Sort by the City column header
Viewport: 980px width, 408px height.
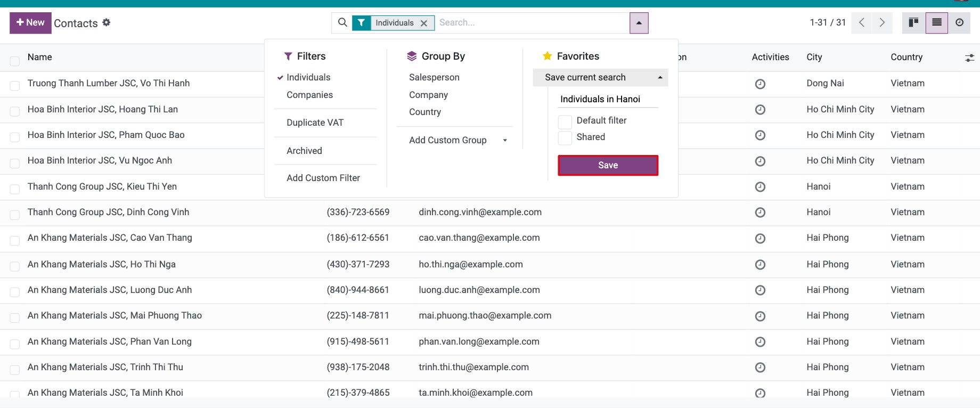814,57
